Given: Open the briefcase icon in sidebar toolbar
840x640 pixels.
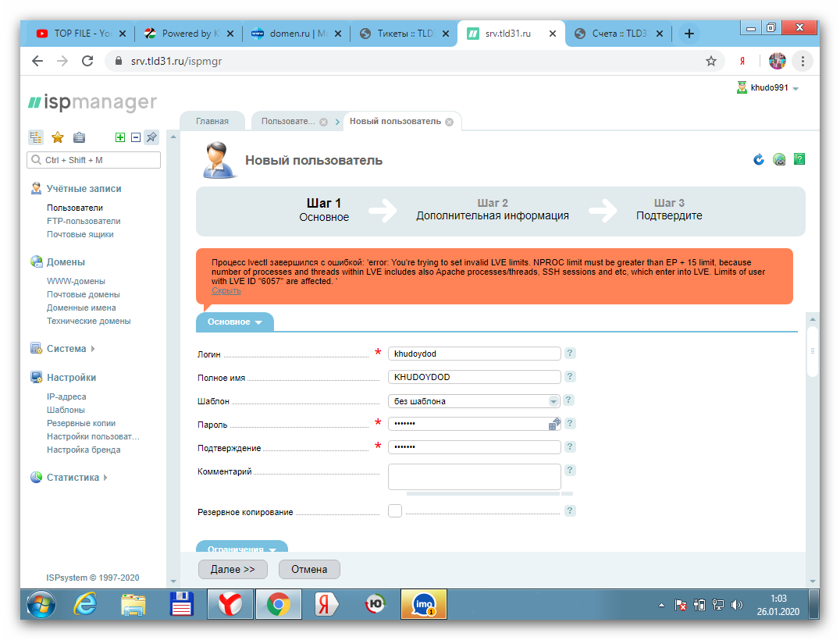Looking at the screenshot, I should tap(79, 137).
